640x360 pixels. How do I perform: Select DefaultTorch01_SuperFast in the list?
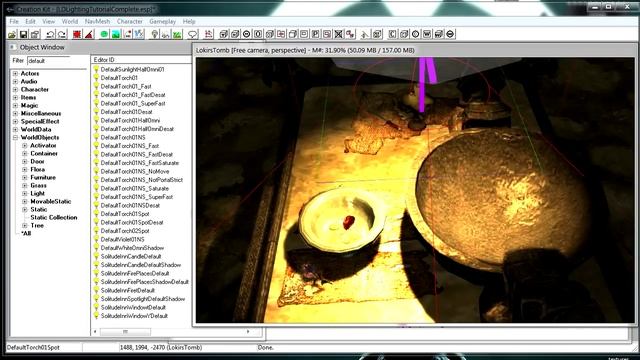(133, 103)
